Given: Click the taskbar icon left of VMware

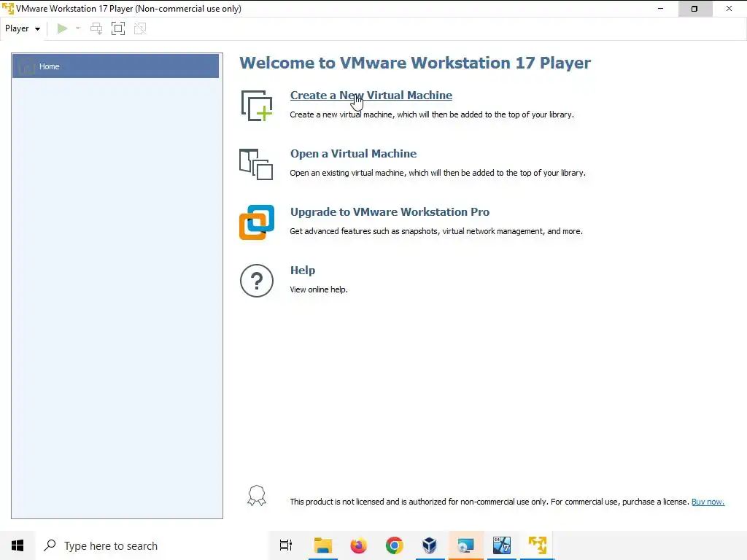Looking at the screenshot, I should click(502, 545).
